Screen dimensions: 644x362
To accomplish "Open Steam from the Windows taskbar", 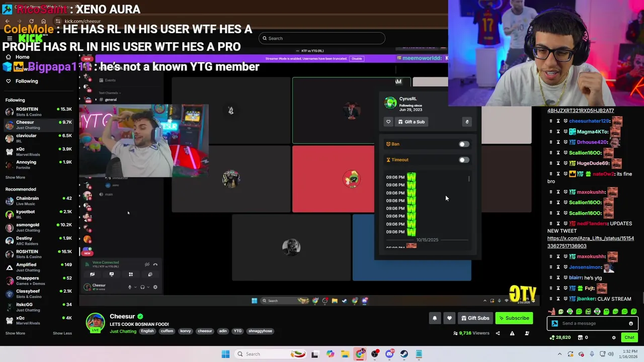I will (x=404, y=354).
